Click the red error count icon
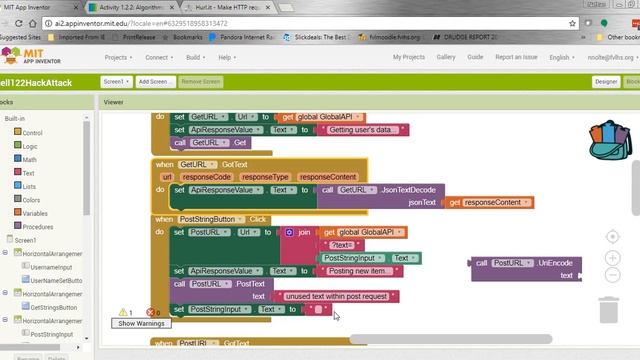Image resolution: width=640 pixels, height=360 pixels. [150, 313]
